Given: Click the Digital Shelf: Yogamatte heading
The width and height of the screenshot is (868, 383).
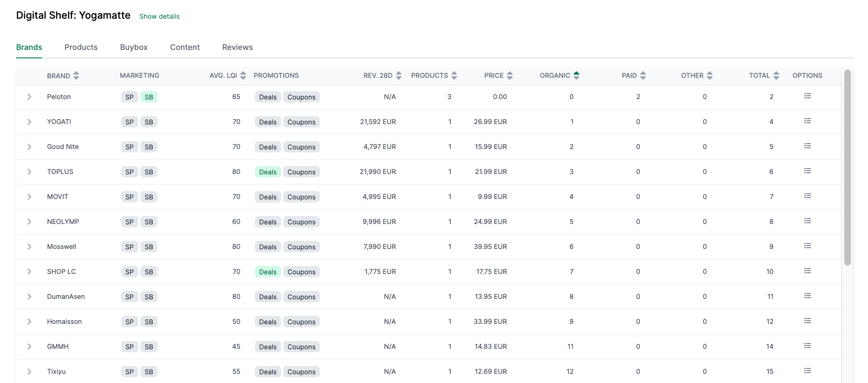Looking at the screenshot, I should (73, 15).
